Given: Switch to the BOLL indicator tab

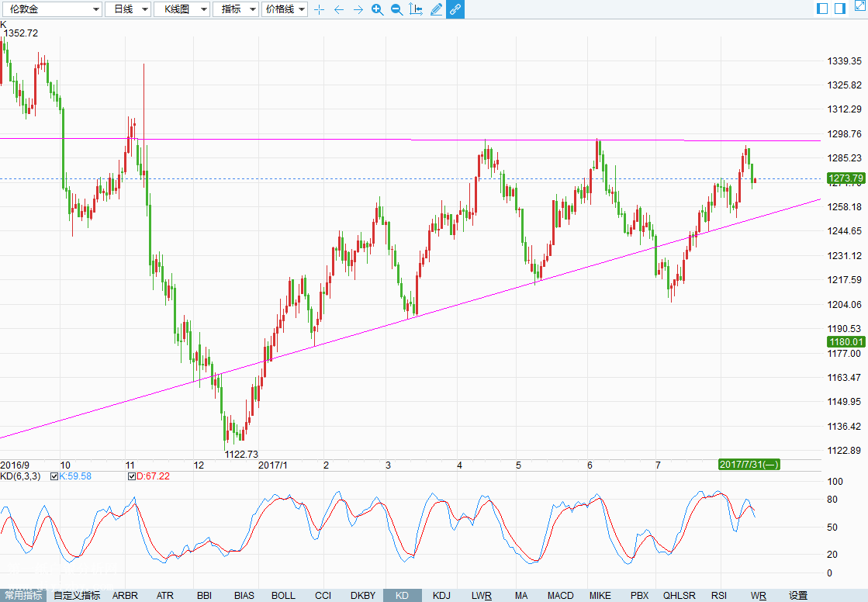Looking at the screenshot, I should click(x=283, y=596).
